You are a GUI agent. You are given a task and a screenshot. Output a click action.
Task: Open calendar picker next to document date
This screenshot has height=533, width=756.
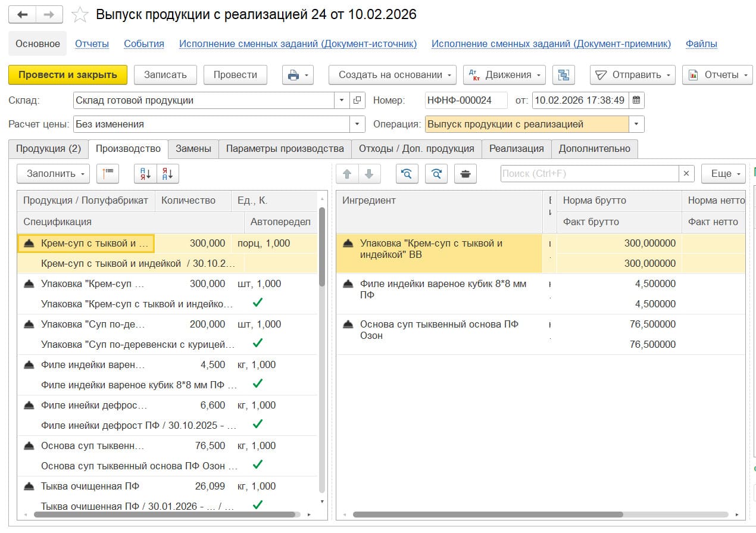click(x=636, y=101)
